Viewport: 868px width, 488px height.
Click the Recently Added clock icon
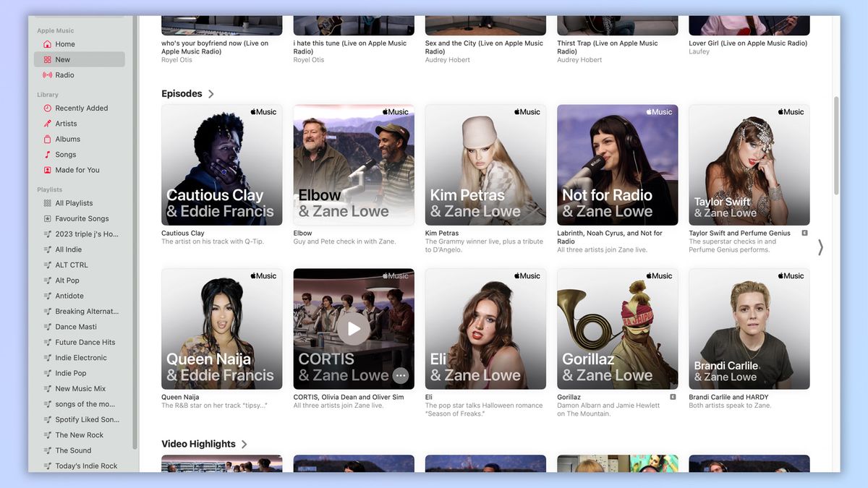(47, 108)
